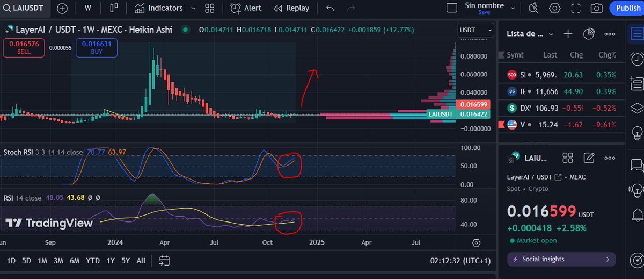
Task: Open the watchlist more options menu
Action: click(x=610, y=34)
